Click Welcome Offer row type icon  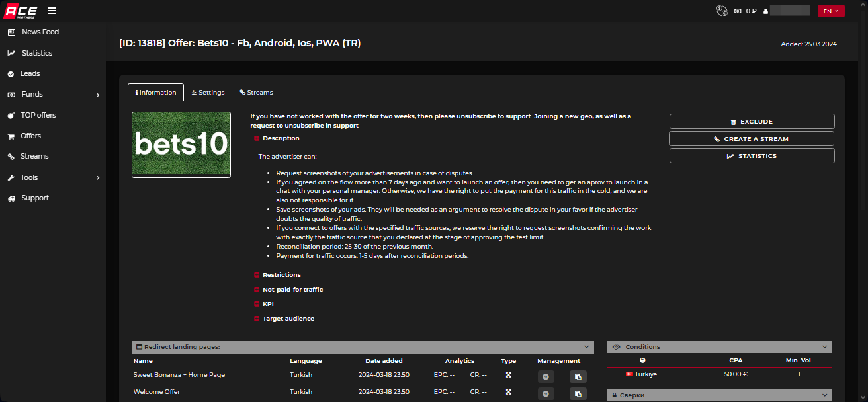[x=509, y=392]
